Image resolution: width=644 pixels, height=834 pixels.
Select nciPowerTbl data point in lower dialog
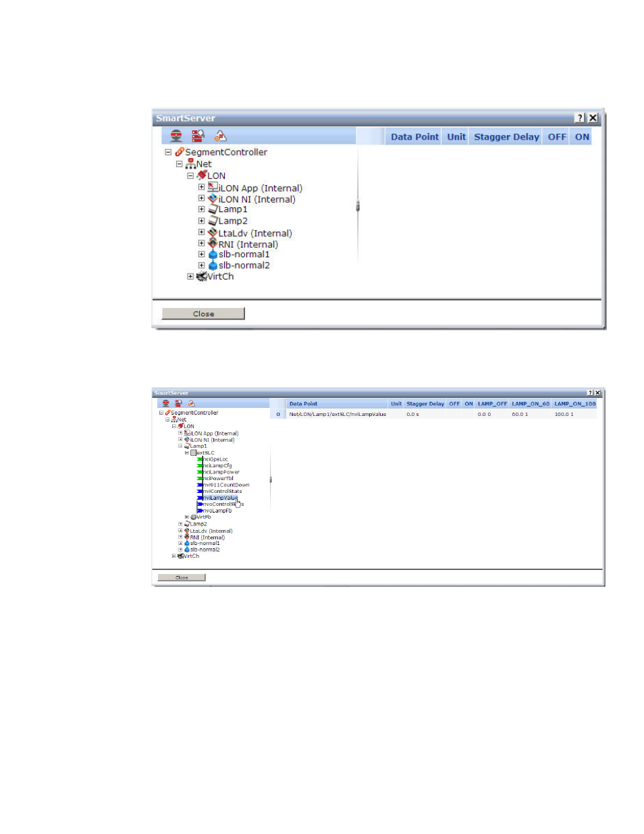[x=218, y=478]
